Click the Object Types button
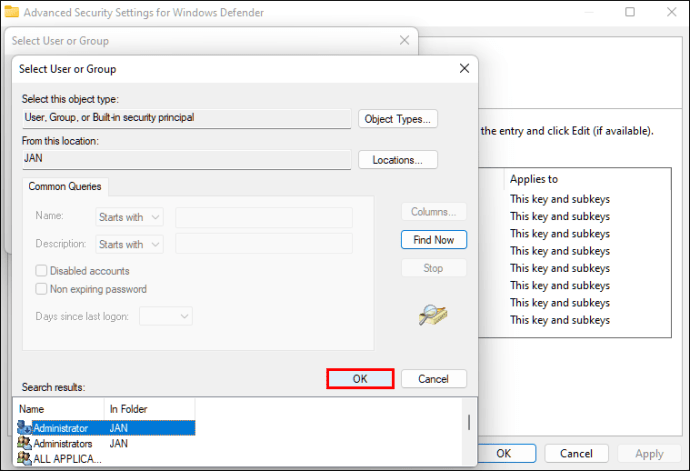The image size is (690, 471). pos(398,119)
